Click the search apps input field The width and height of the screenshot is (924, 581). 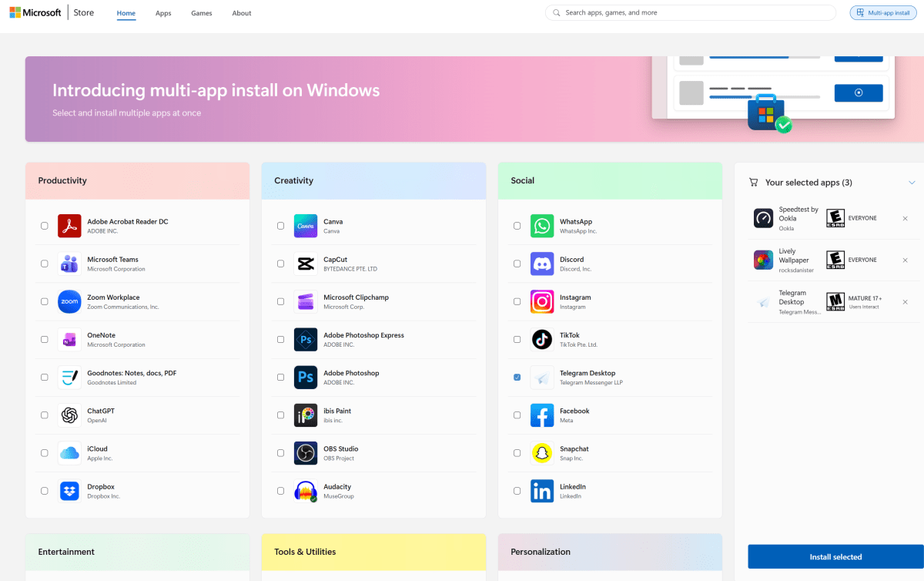click(x=690, y=12)
